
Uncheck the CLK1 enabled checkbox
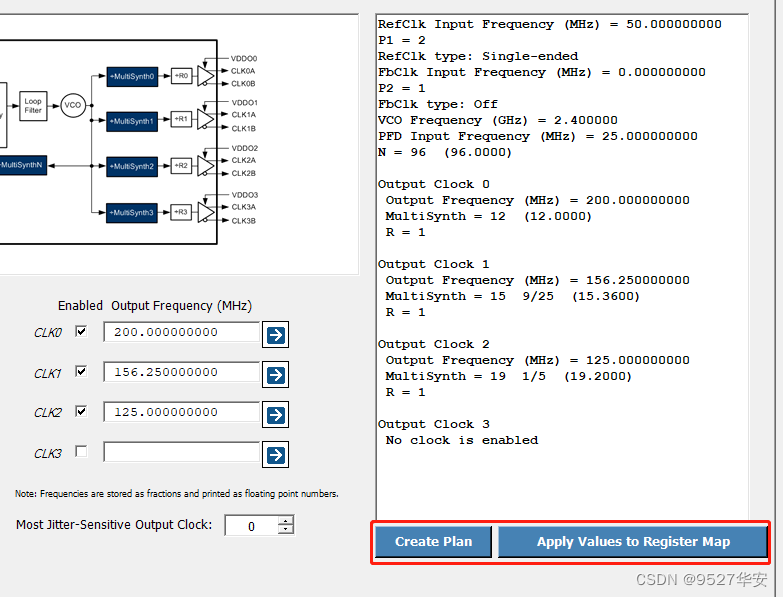point(81,371)
